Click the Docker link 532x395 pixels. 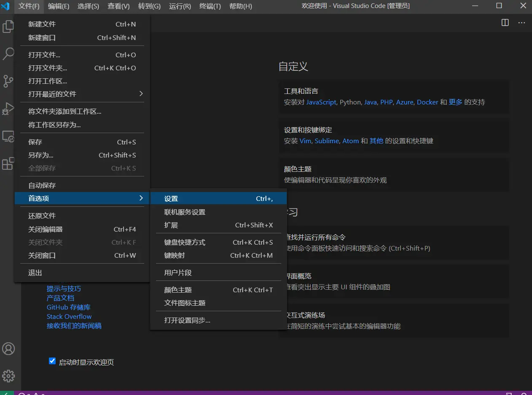427,102
